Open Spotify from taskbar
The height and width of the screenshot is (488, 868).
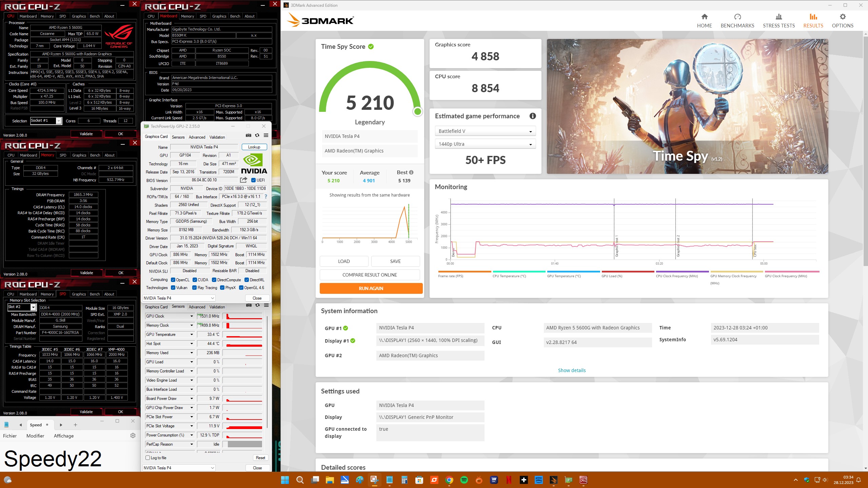464,480
